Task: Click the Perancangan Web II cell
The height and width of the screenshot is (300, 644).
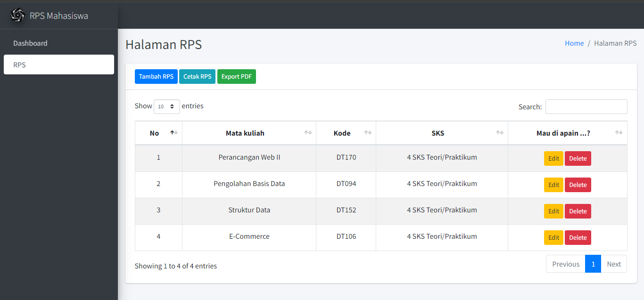Action: pyautogui.click(x=249, y=157)
